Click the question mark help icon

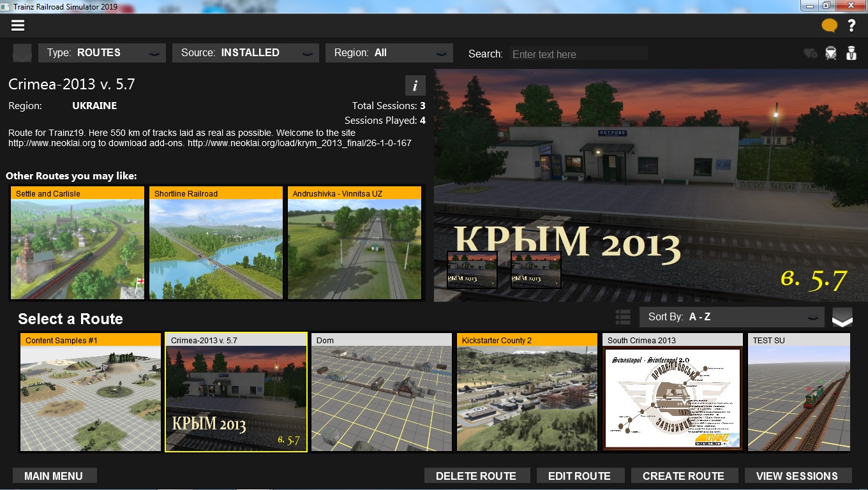click(x=851, y=26)
